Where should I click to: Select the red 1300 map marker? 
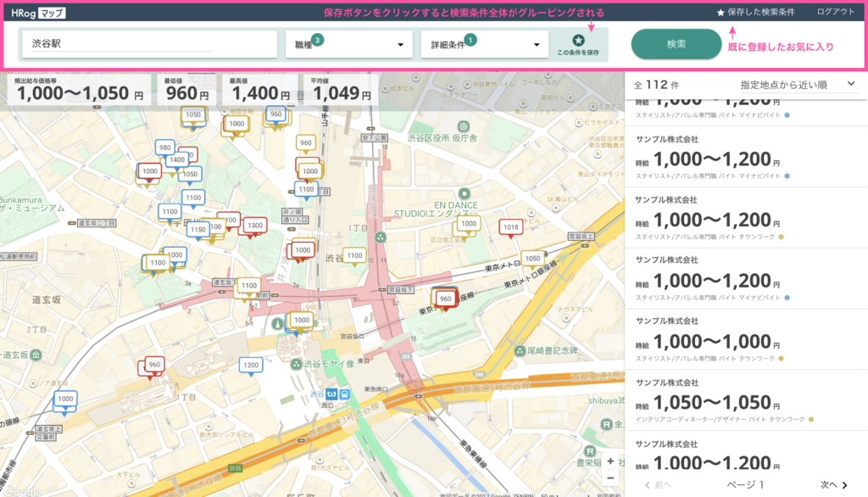254,226
